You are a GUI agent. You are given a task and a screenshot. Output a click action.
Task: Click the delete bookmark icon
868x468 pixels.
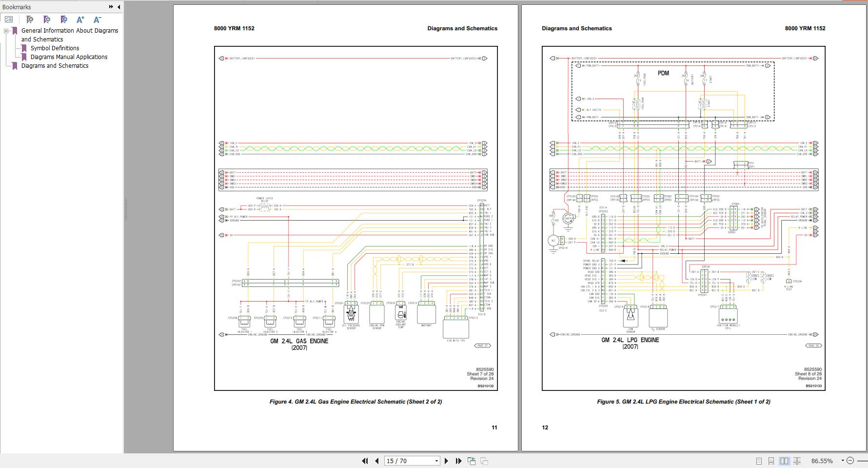[30, 20]
